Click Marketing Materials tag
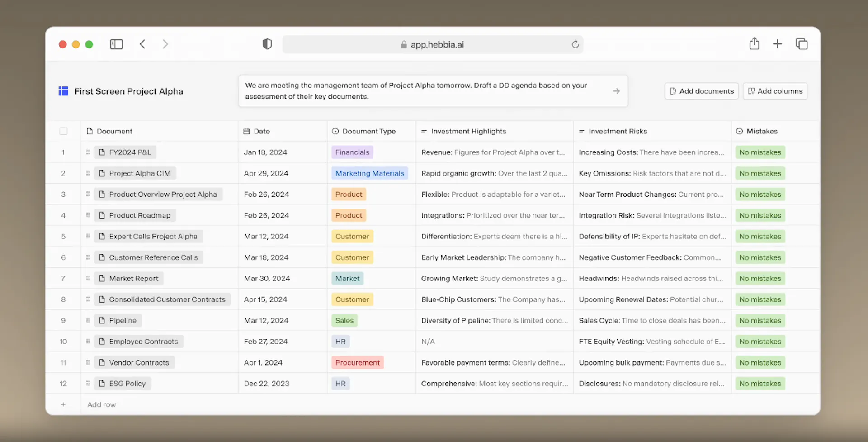The width and height of the screenshot is (868, 442). [x=369, y=173]
